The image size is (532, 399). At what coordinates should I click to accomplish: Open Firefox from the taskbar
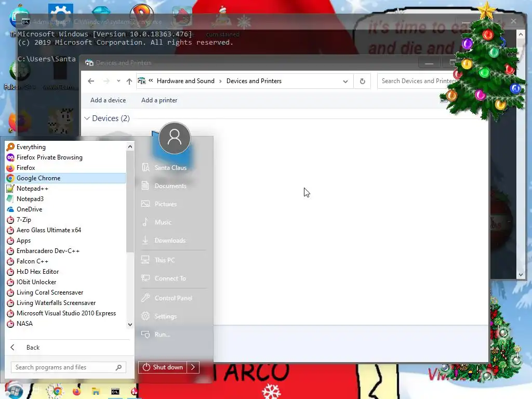click(x=77, y=392)
